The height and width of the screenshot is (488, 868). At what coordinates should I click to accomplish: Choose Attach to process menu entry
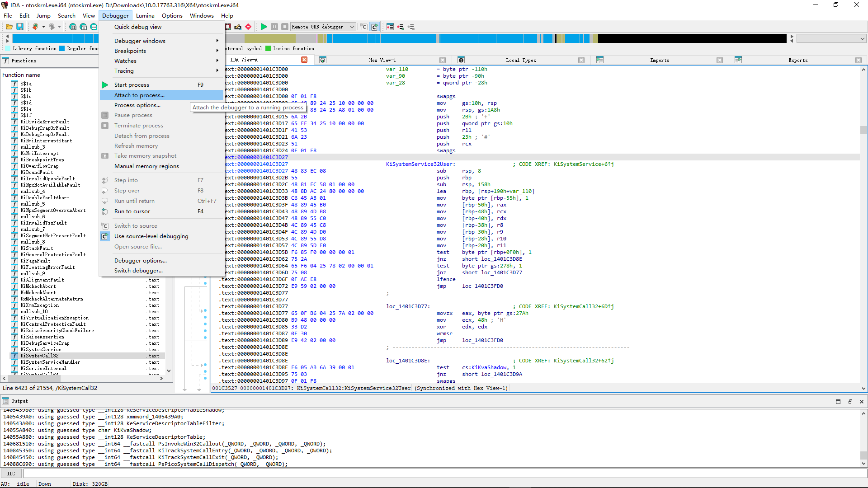pos(139,95)
